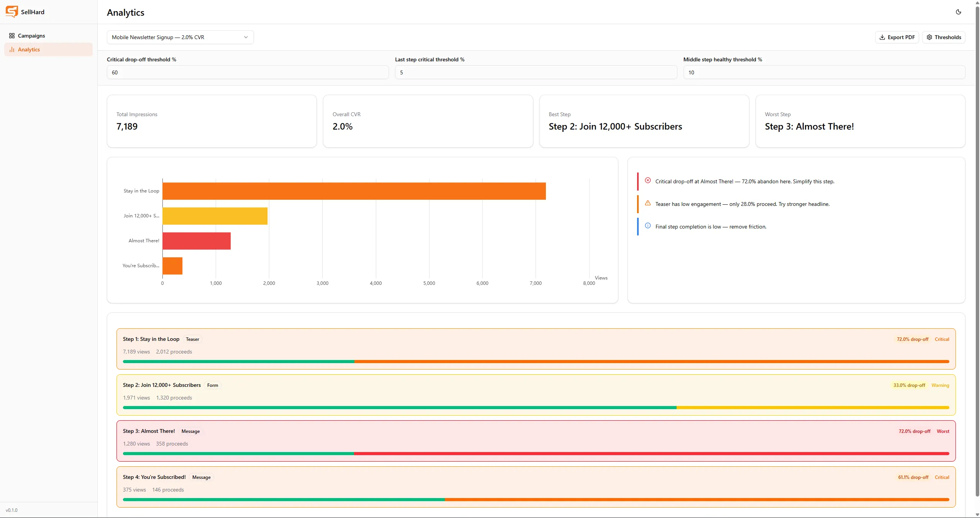This screenshot has height=518, width=980.
Task: Click the Campaigns grid icon
Action: click(12, 36)
